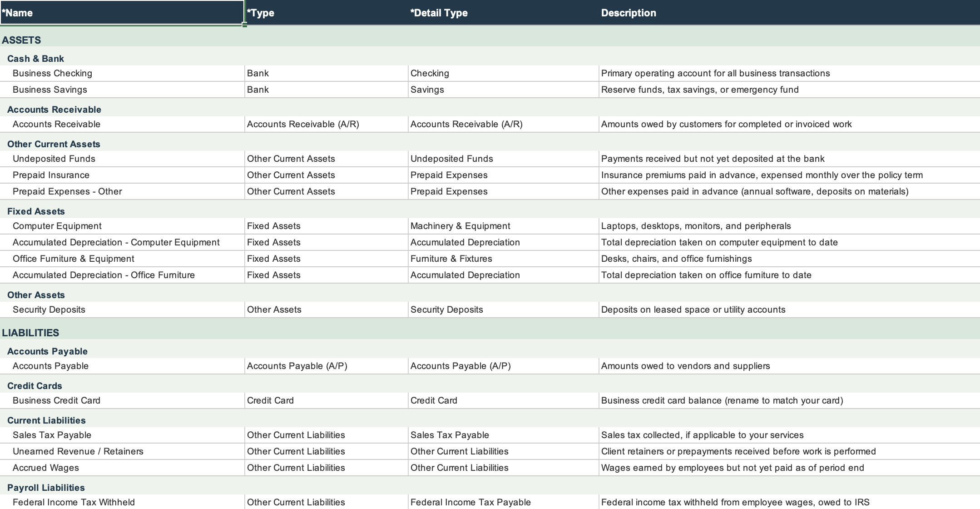980x509 pixels.
Task: Select the Checking detail type cell
Action: 504,73
